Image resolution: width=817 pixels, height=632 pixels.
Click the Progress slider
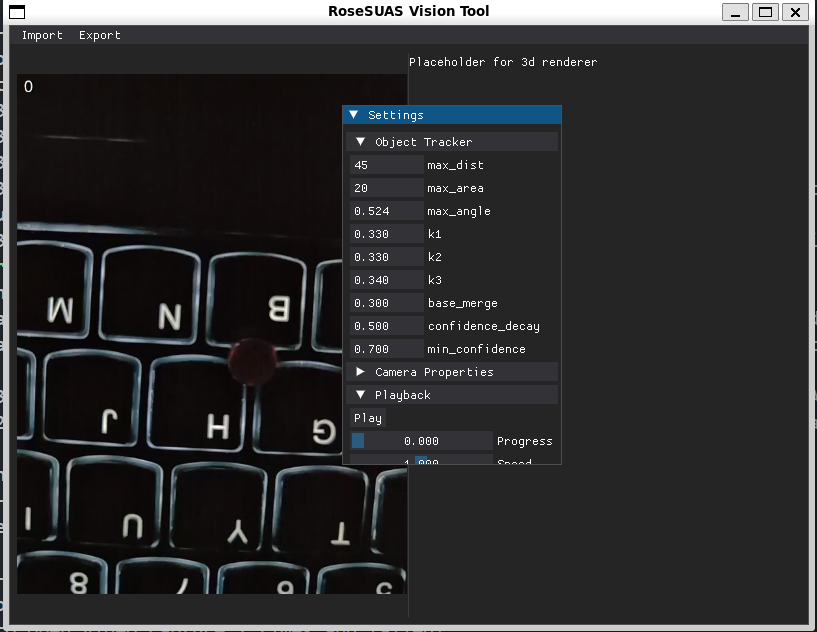pyautogui.click(x=421, y=441)
